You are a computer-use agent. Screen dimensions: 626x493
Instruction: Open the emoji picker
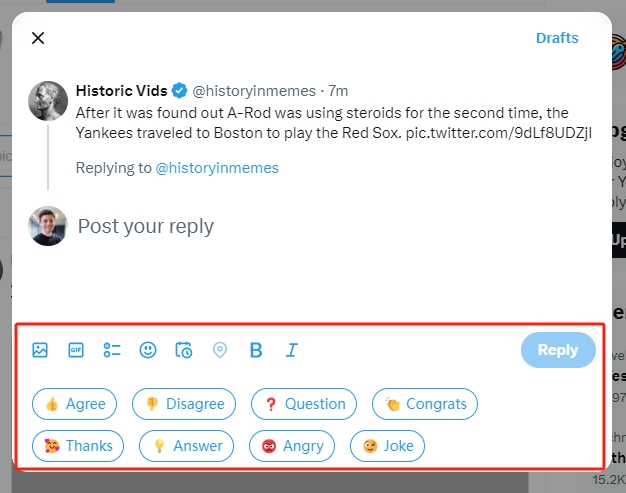(148, 350)
